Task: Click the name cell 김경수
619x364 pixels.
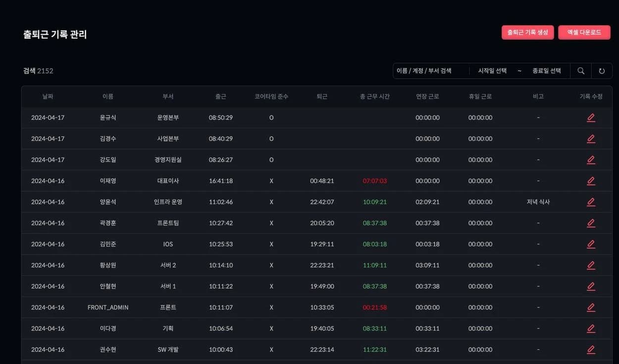Action: point(108,139)
